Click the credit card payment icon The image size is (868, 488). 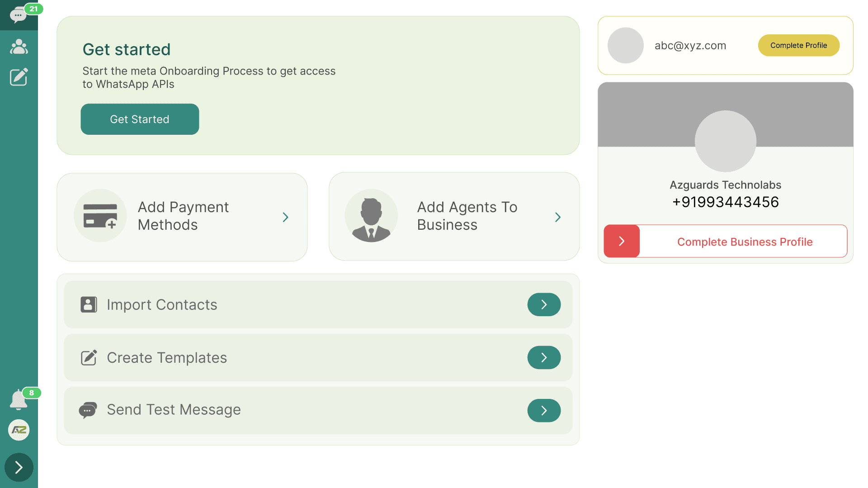[x=100, y=216]
